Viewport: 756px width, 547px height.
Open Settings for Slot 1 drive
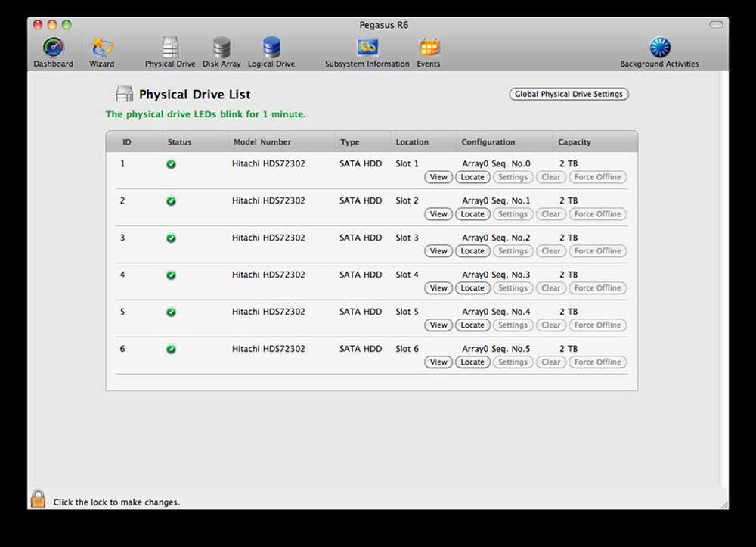pyautogui.click(x=513, y=177)
